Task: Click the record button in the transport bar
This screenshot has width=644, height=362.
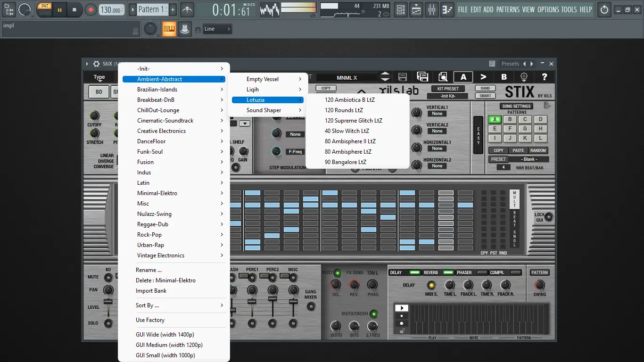Action: tap(91, 9)
